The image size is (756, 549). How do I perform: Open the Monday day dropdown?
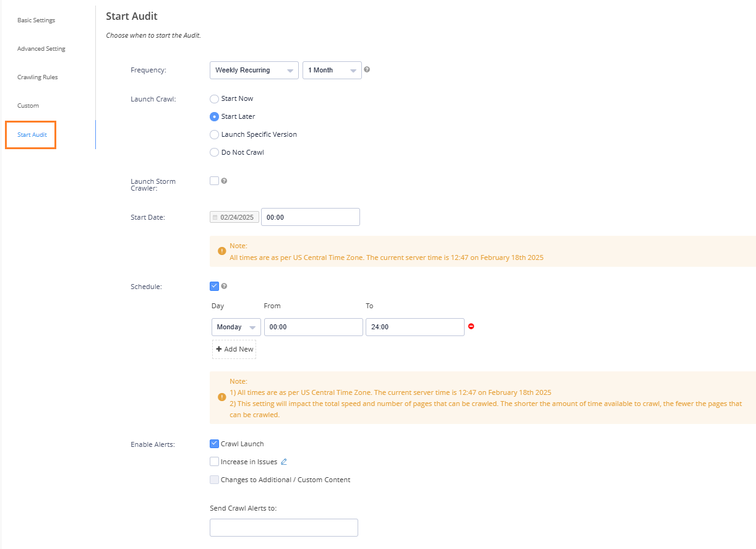pos(236,327)
